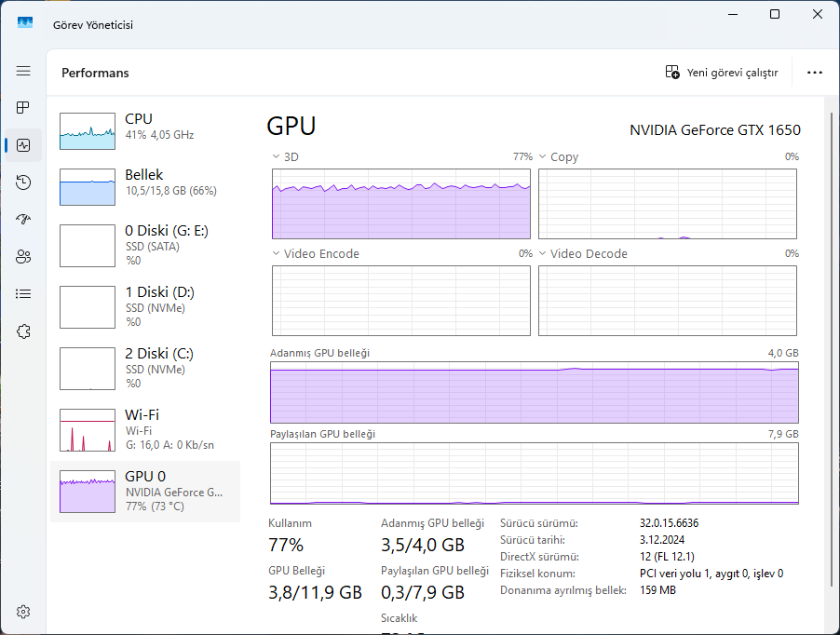Open the Startup apps page icon
840x635 pixels.
[23, 220]
